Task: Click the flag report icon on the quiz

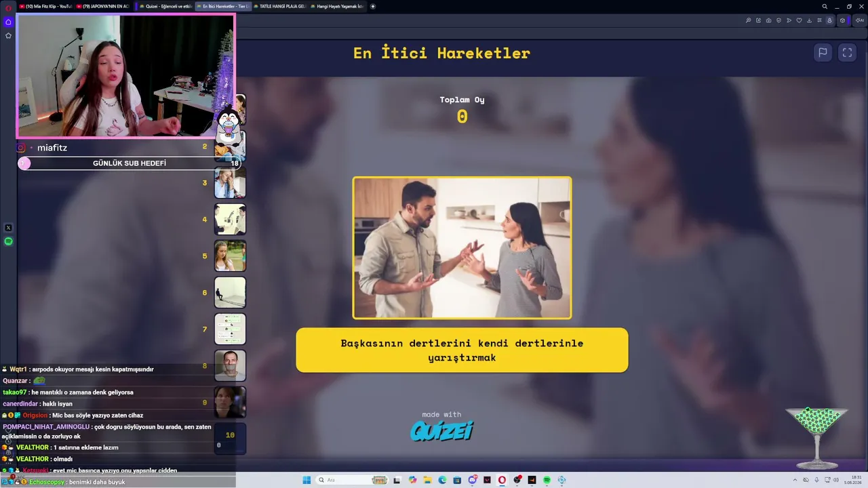Action: tap(823, 52)
